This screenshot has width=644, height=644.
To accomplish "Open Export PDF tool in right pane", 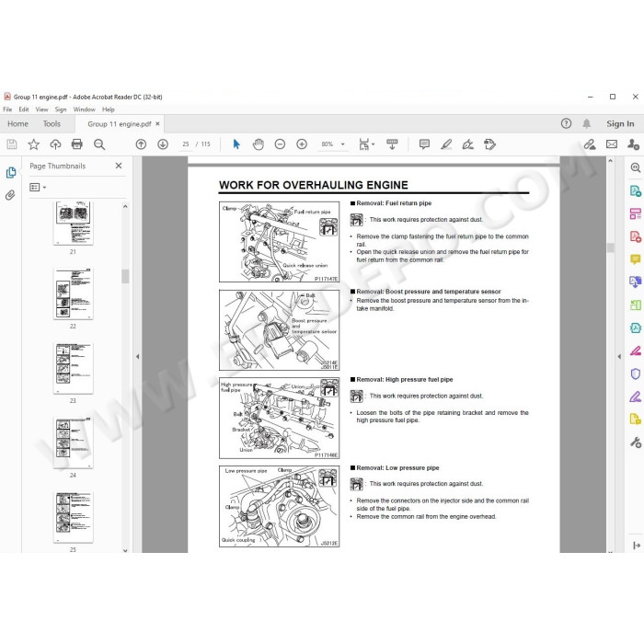I will pos(636,190).
